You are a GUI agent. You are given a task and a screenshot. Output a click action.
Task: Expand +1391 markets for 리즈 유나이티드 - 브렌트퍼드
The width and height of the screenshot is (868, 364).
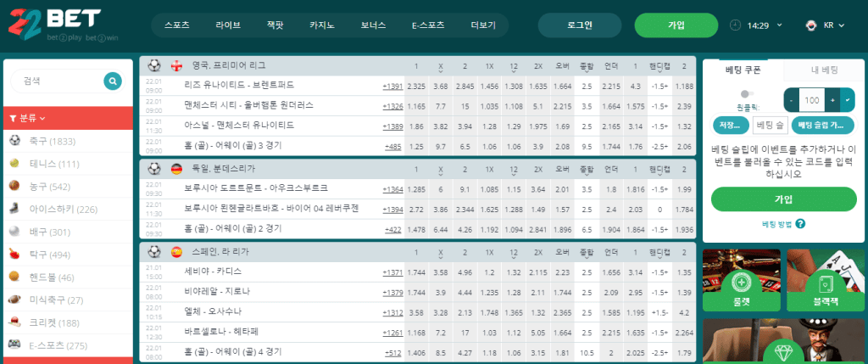tap(392, 87)
